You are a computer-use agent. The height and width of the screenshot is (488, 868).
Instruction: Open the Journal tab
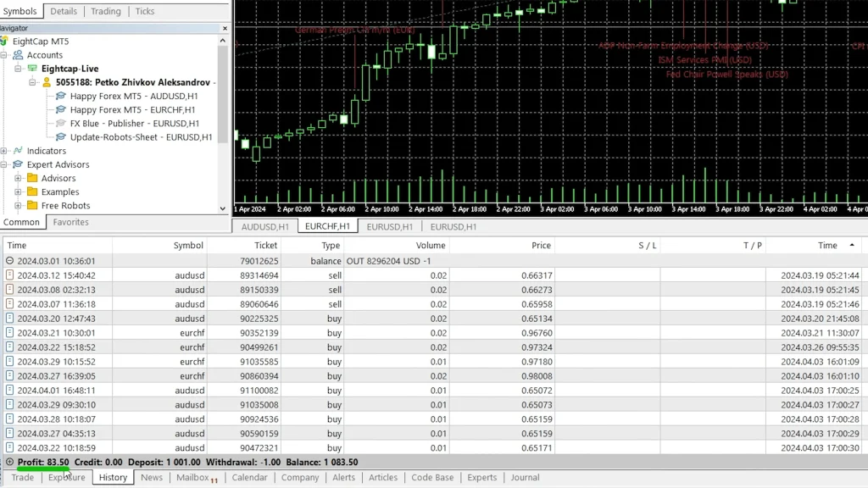(525, 477)
